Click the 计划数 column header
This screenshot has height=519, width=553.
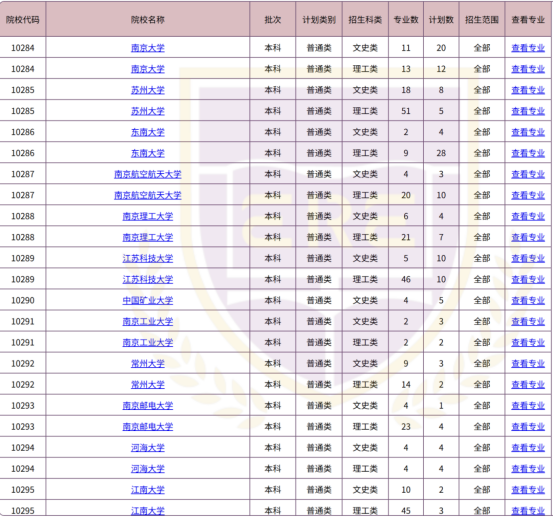pos(441,20)
